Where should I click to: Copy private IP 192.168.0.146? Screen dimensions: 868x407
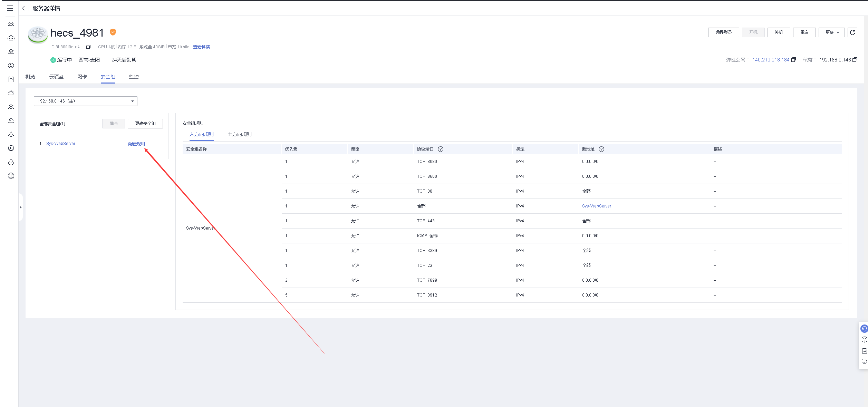(855, 60)
